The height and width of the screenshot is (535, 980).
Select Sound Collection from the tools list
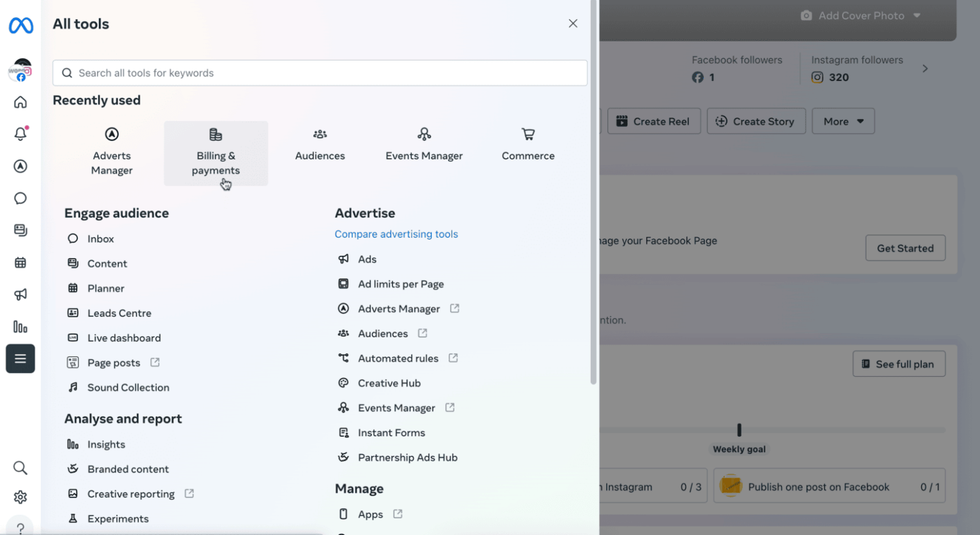click(x=128, y=387)
